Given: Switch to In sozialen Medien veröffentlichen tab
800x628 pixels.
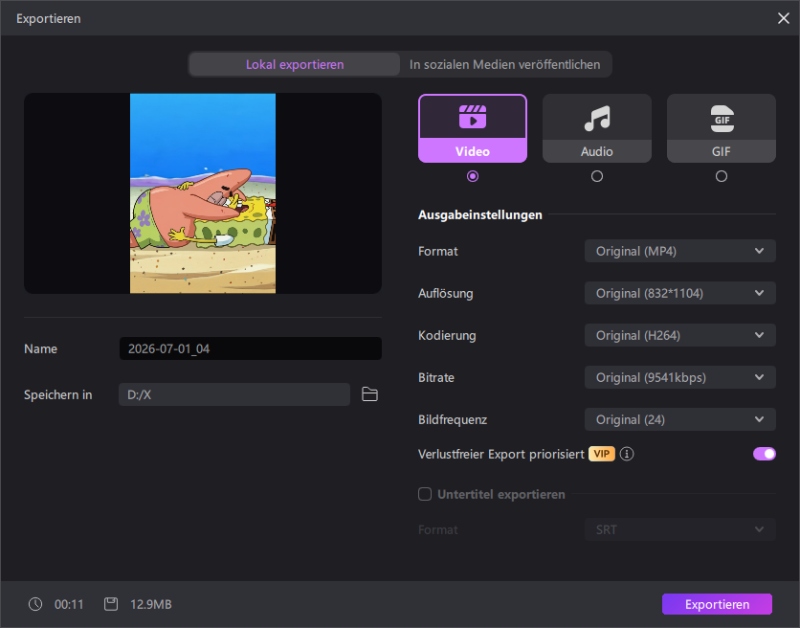Looking at the screenshot, I should coord(505,64).
